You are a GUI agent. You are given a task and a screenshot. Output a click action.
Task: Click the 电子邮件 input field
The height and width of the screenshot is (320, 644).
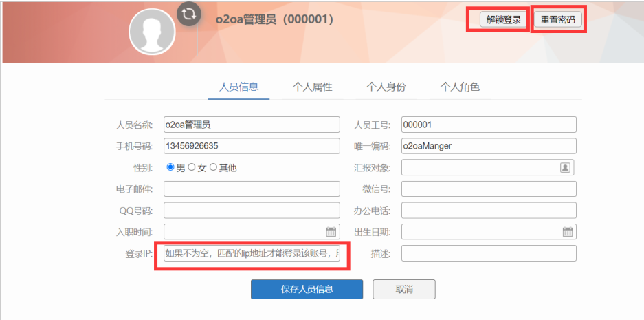coord(252,189)
